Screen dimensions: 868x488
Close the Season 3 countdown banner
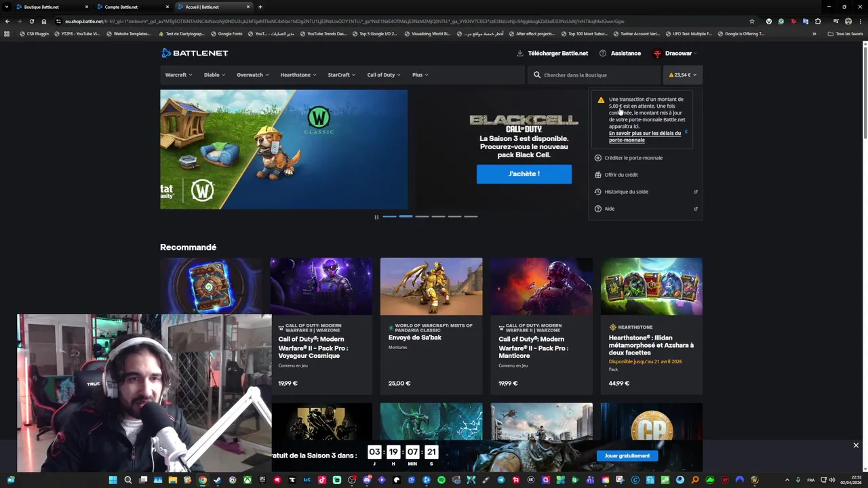click(x=856, y=445)
